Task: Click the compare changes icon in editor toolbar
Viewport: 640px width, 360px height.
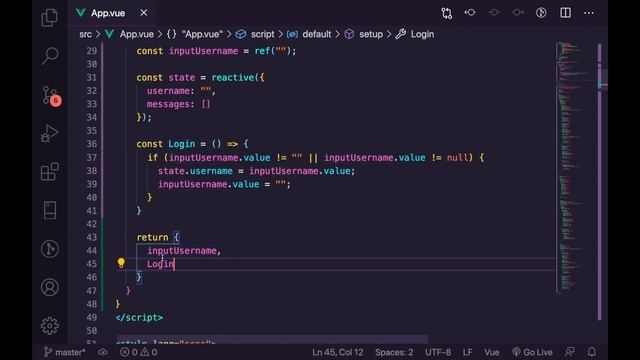Action: point(447,13)
